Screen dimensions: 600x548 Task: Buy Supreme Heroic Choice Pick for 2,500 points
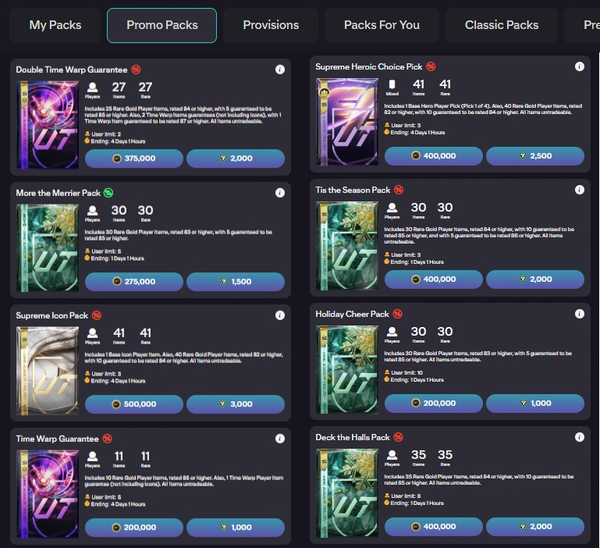point(534,156)
